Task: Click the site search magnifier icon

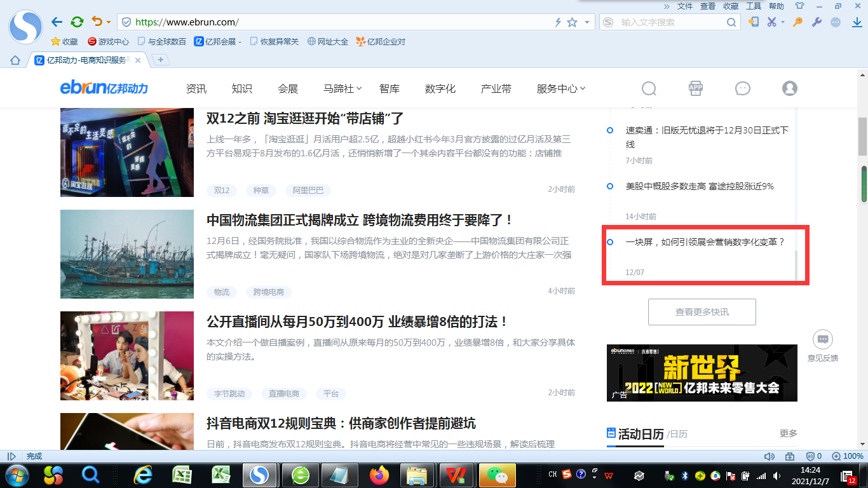Action: pos(649,88)
